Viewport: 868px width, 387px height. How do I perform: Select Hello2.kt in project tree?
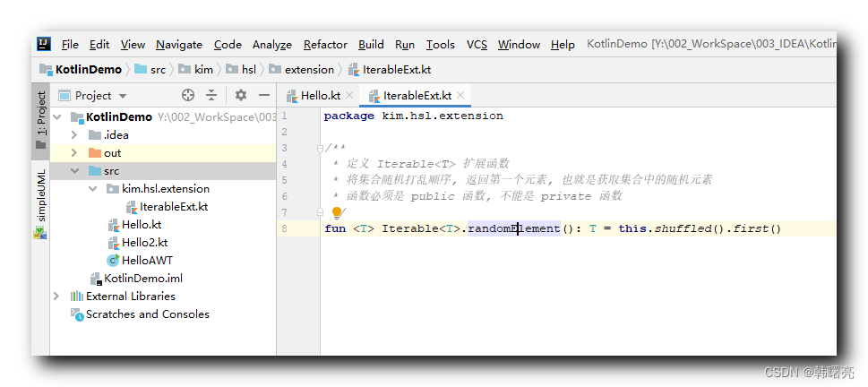point(163,243)
